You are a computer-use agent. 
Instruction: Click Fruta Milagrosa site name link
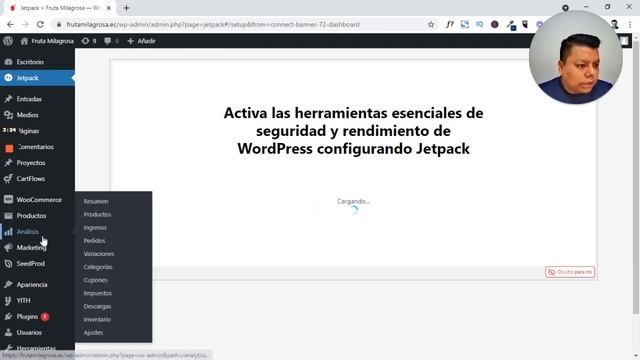pyautogui.click(x=53, y=41)
